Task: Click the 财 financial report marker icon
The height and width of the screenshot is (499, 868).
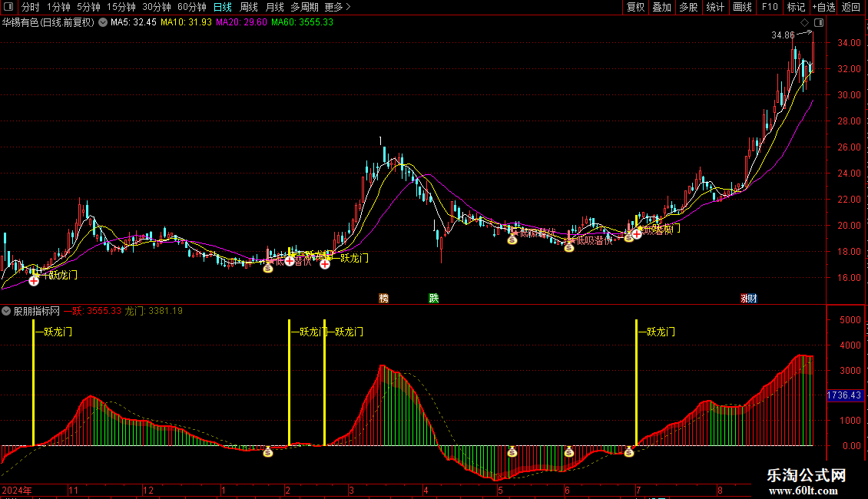Action: [x=747, y=298]
